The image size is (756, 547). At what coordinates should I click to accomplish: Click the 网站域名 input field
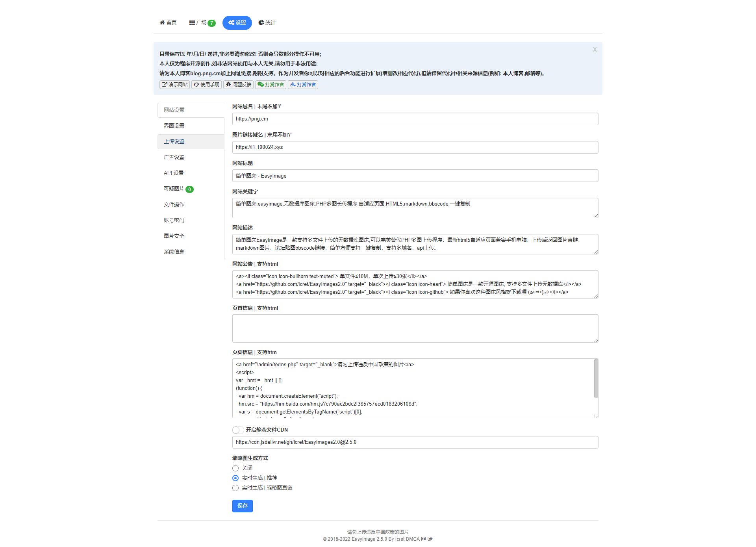click(x=415, y=119)
